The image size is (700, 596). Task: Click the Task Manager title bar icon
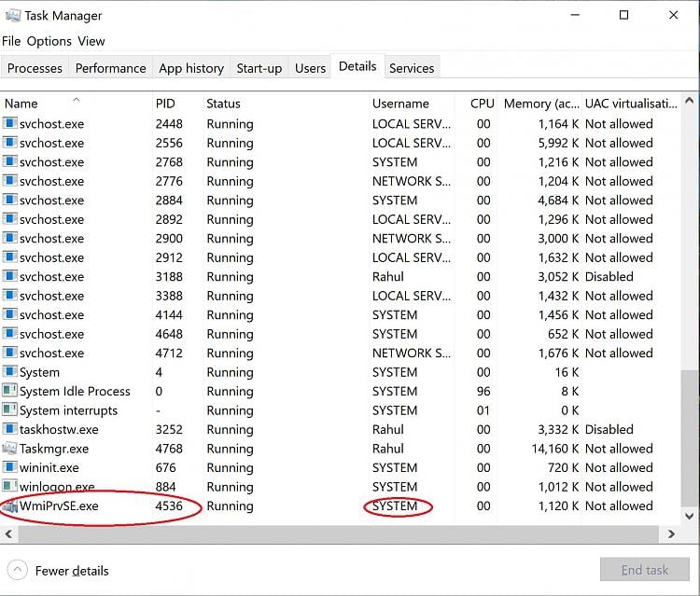(13, 16)
